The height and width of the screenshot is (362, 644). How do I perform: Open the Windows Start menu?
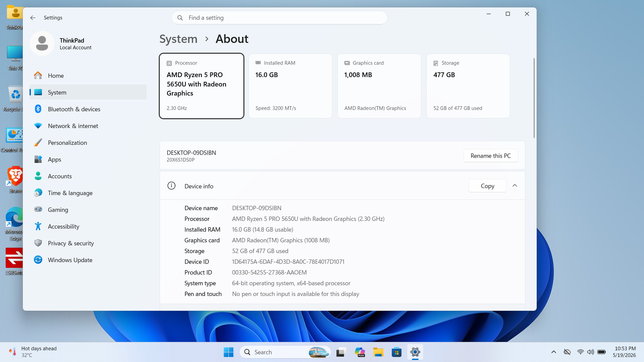228,352
